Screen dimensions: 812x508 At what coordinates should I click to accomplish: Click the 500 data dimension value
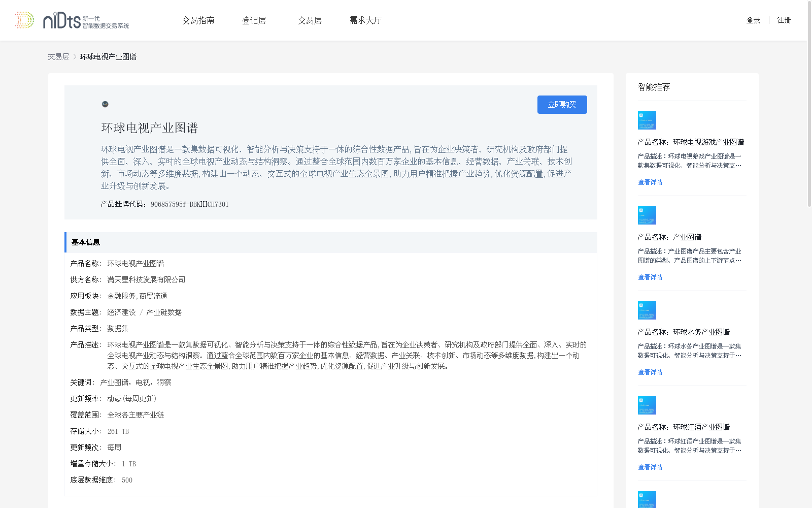[x=127, y=480]
